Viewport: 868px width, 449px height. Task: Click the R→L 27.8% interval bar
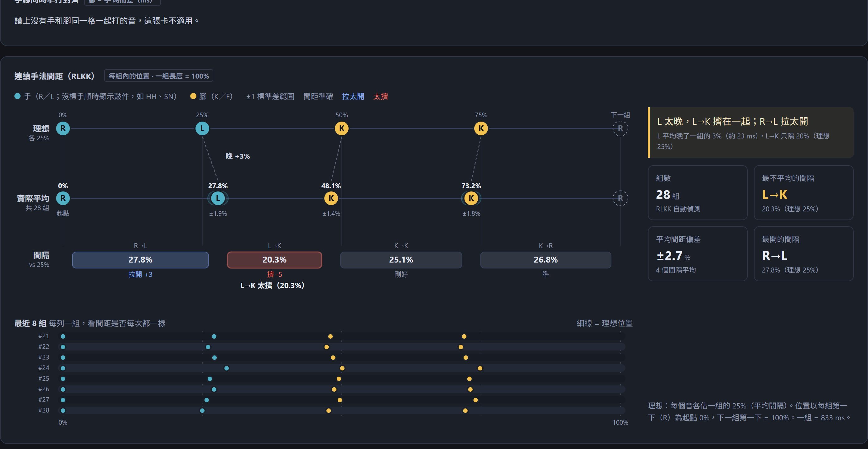tap(141, 260)
